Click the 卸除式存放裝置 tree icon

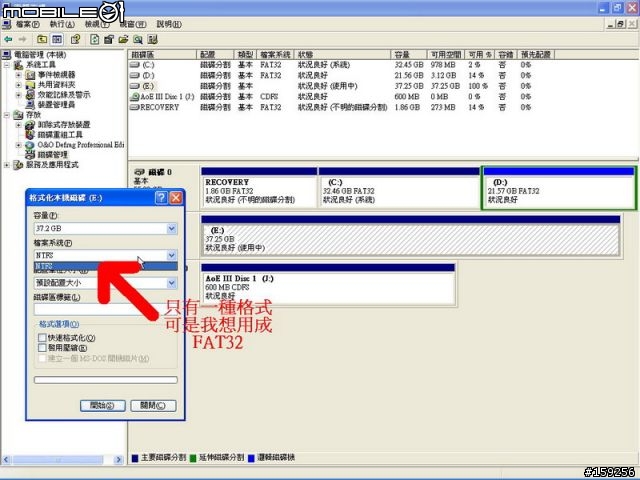tap(30, 125)
